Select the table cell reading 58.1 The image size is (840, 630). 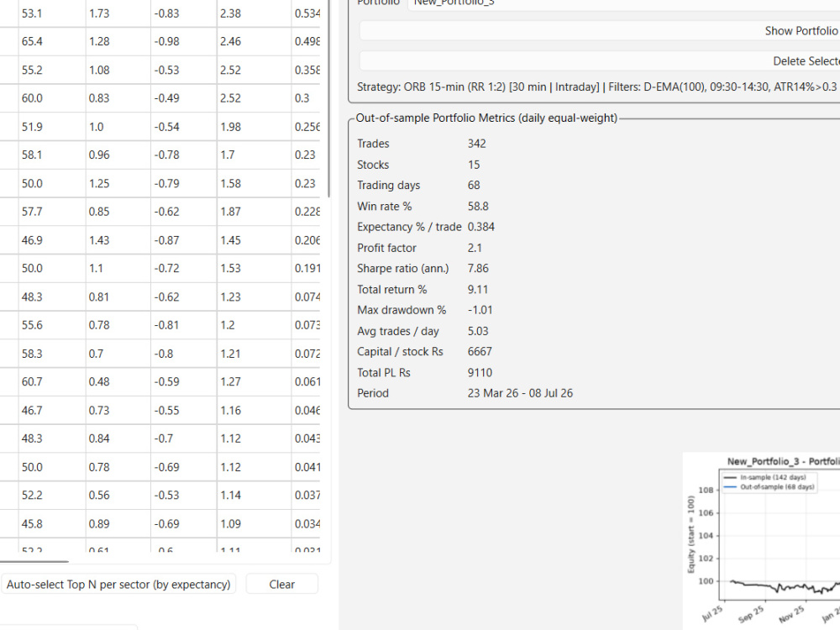tap(52, 155)
